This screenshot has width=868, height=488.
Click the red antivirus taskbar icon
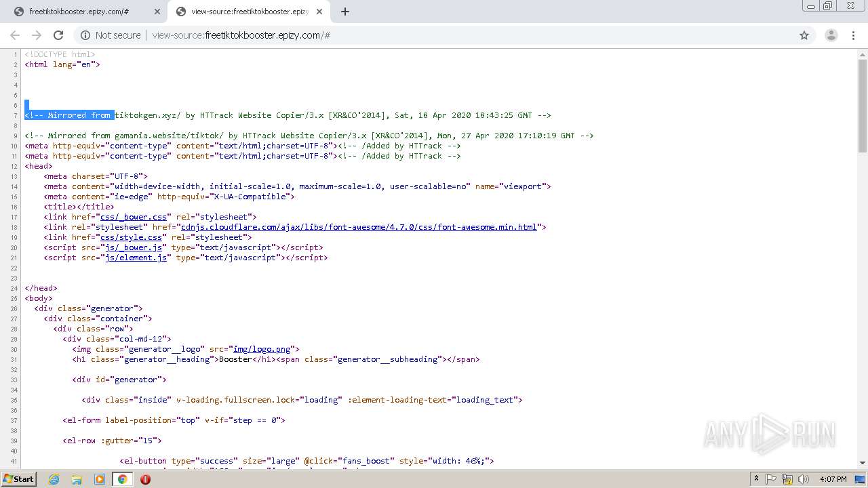click(145, 479)
